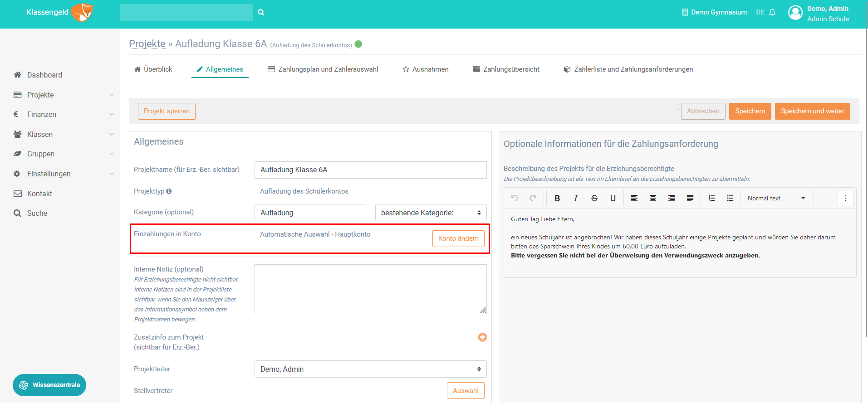Click Speichern und weiter button
868x403 pixels.
click(812, 111)
